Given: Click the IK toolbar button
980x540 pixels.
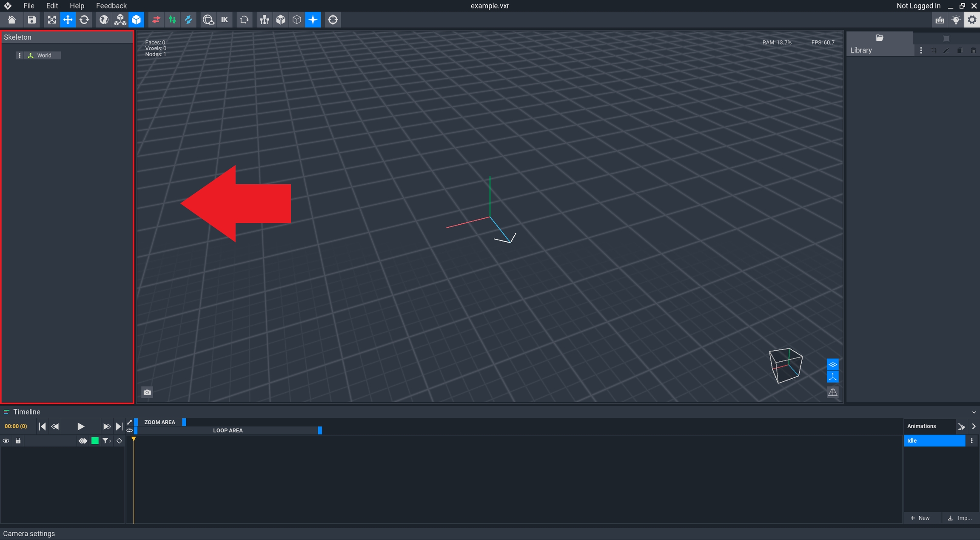Looking at the screenshot, I should tap(224, 20).
